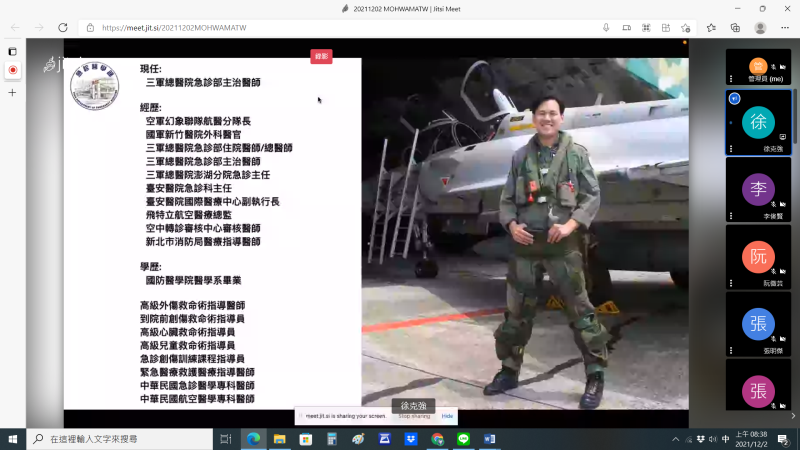The height and width of the screenshot is (450, 800).
Task: Open the Edge Favorites list
Action: pos(711,27)
